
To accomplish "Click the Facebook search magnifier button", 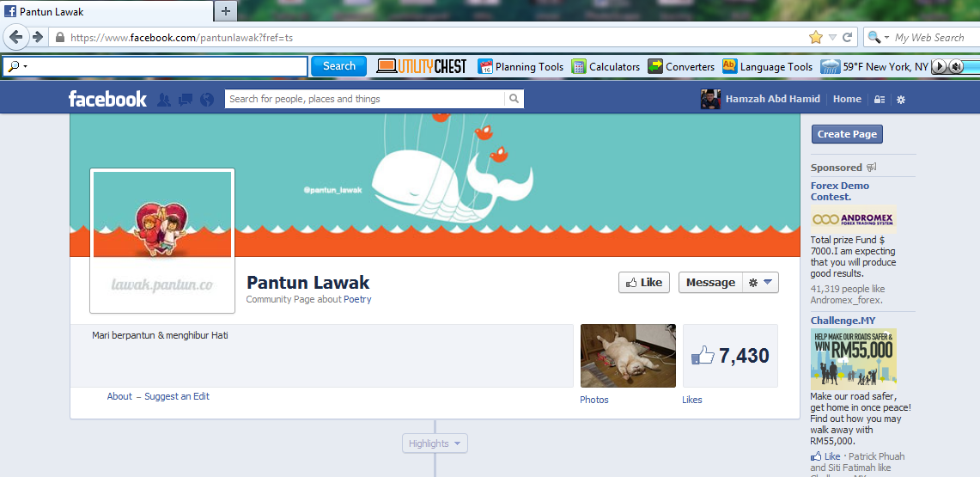I will pyautogui.click(x=514, y=99).
